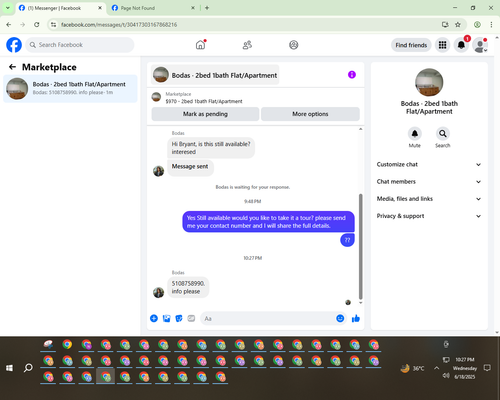Image resolution: width=500 pixels, height=400 pixels.
Task: Bookmark this page with the star icon
Action: (458, 25)
